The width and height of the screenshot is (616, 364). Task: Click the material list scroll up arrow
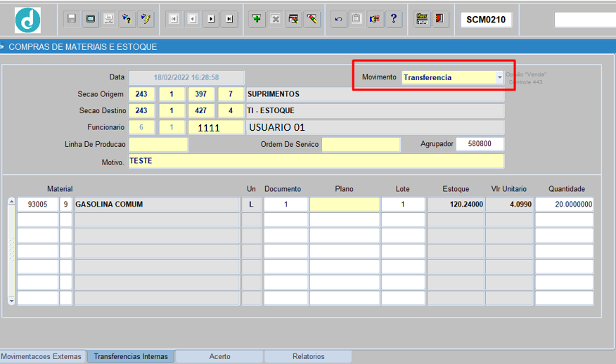[x=11, y=202]
